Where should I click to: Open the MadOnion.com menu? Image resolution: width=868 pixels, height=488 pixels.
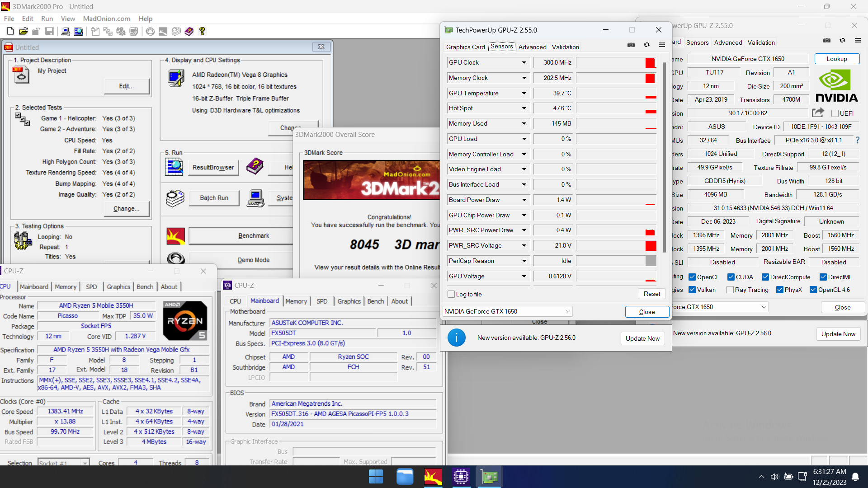click(107, 19)
